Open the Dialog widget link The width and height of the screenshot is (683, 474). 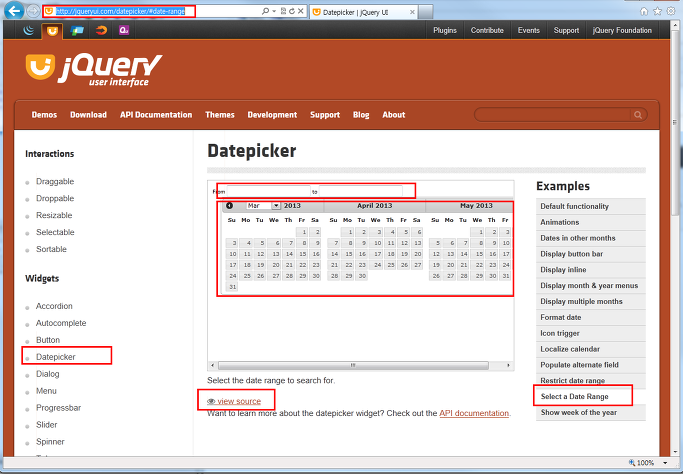(47, 374)
